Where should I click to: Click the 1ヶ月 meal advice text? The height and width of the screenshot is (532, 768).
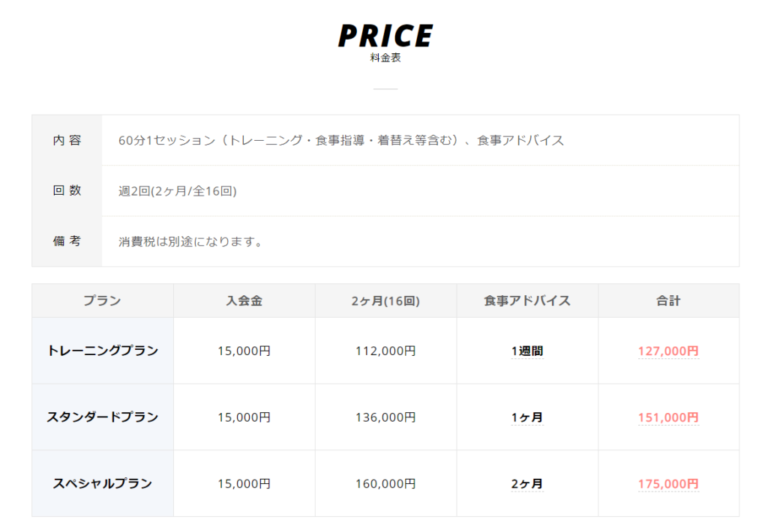(x=527, y=417)
